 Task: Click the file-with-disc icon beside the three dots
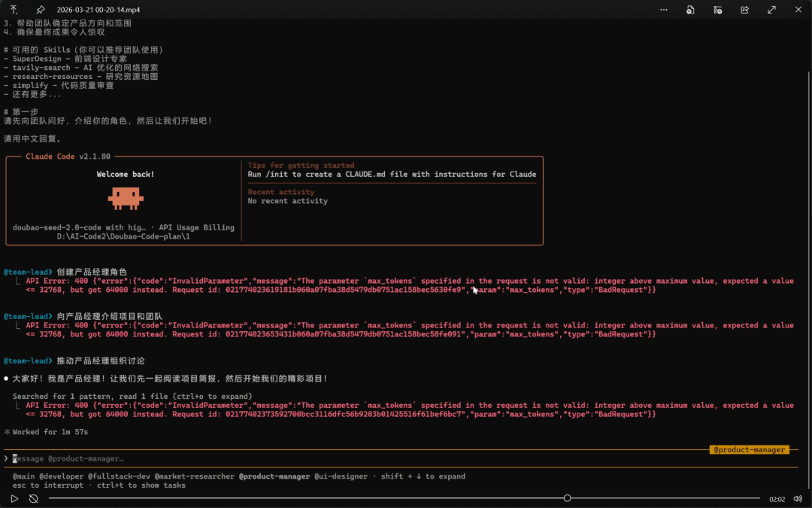pos(690,10)
